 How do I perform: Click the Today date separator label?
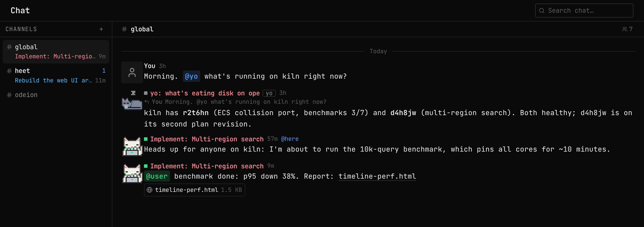click(378, 51)
